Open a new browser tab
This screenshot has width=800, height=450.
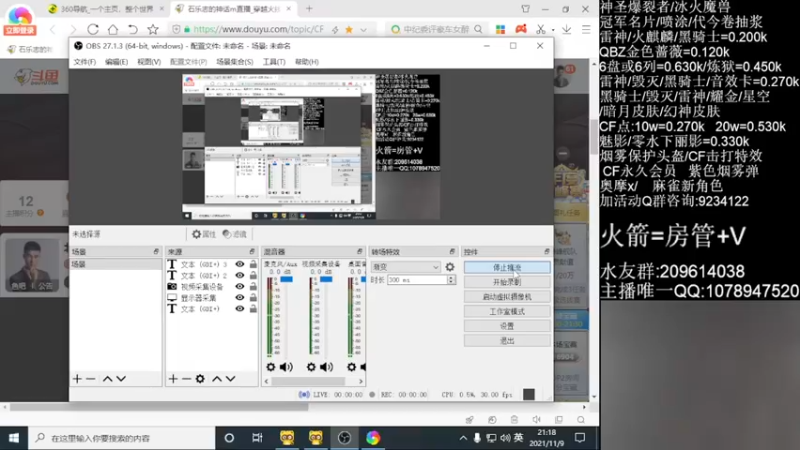click(x=309, y=9)
